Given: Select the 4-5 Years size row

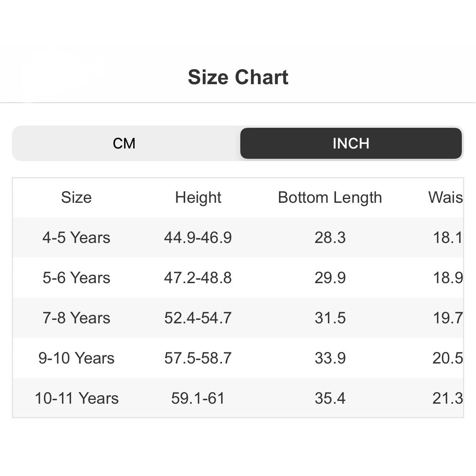Looking at the screenshot, I should [76, 238].
